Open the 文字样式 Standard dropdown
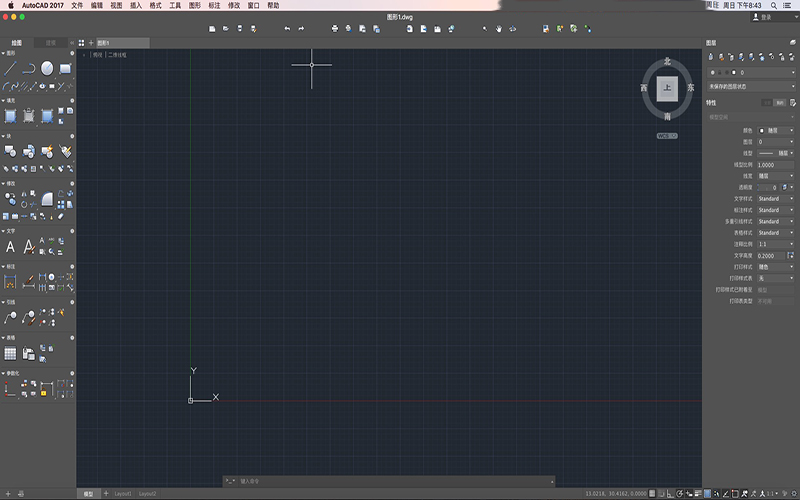The image size is (800, 500). (x=776, y=198)
